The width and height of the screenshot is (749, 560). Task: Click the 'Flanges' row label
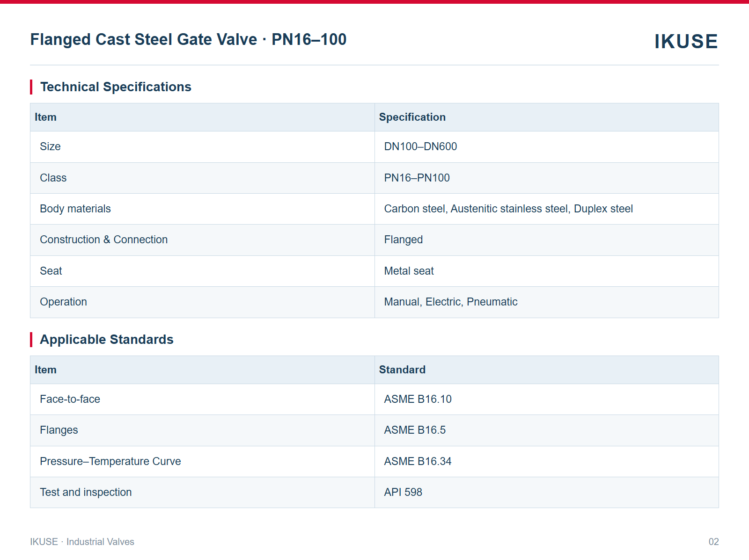pos(59,430)
